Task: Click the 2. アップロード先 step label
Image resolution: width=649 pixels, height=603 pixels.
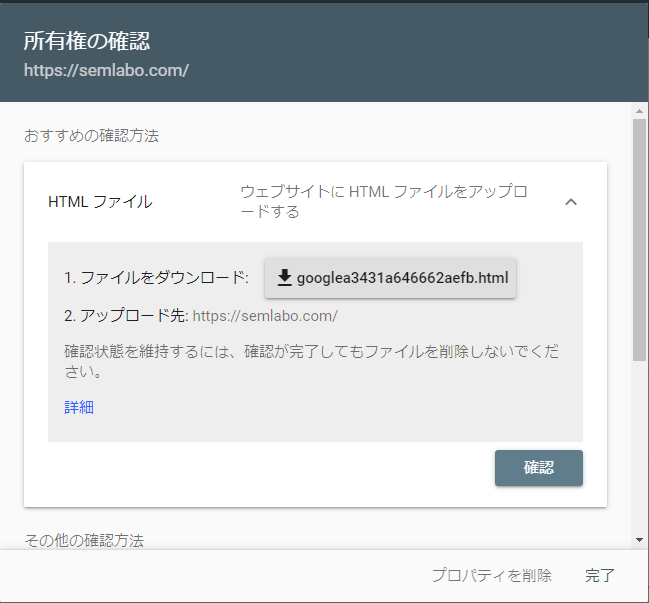Action: tap(125, 316)
